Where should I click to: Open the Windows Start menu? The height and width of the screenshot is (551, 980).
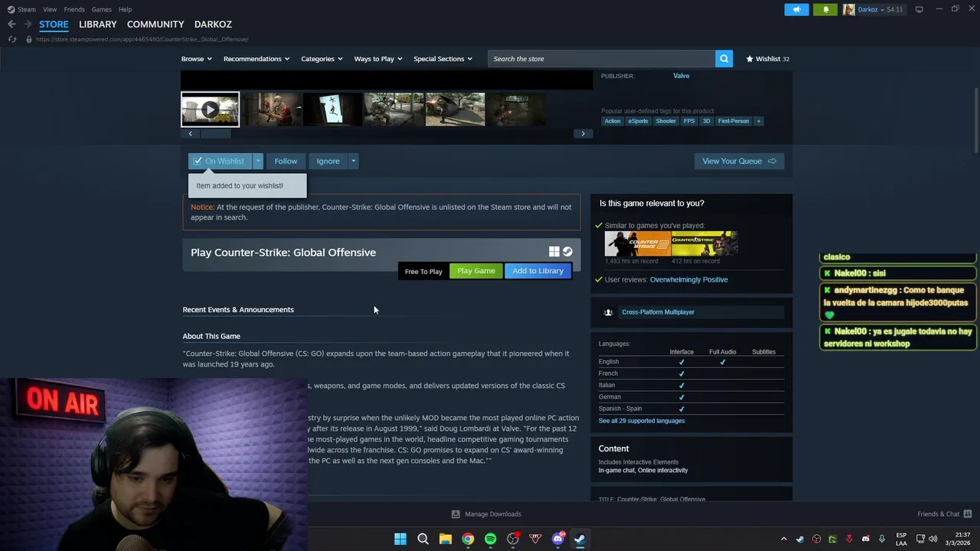(400, 539)
